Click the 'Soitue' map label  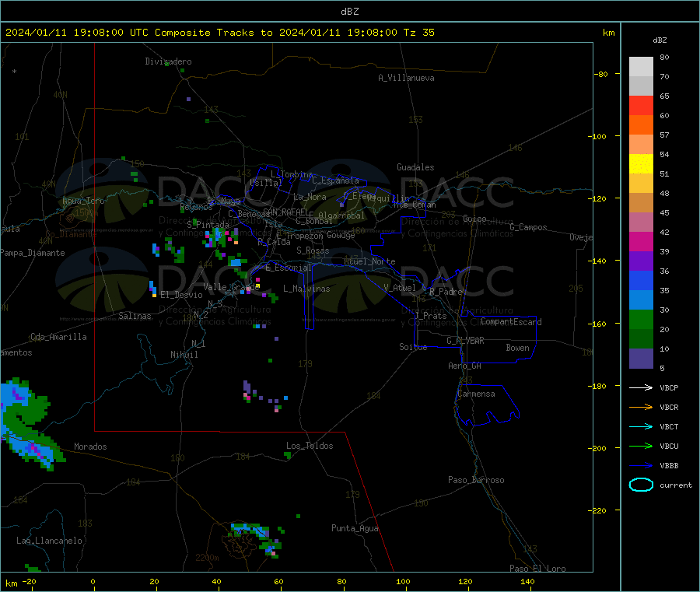coord(414,347)
